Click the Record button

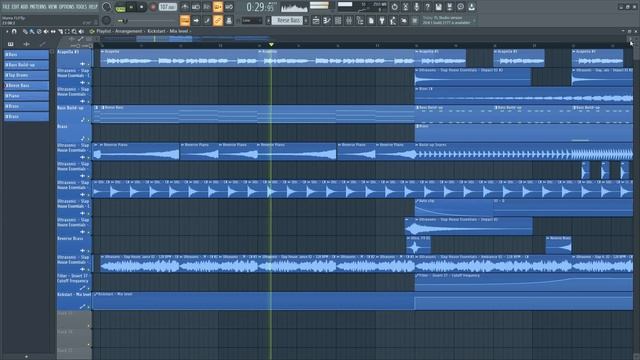(153, 7)
